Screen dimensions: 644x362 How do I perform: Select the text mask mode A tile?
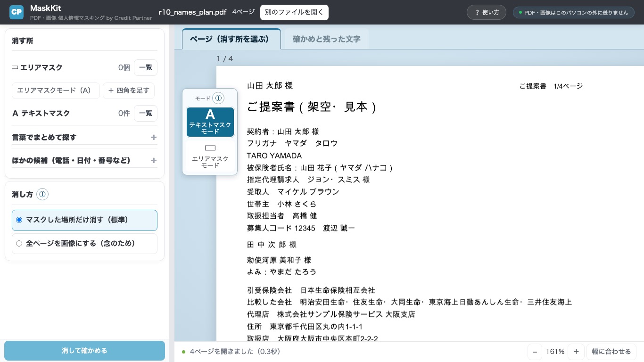pos(210,122)
